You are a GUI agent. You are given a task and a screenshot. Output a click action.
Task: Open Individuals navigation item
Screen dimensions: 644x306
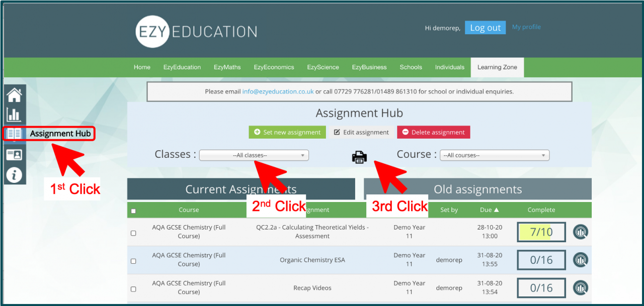click(450, 67)
